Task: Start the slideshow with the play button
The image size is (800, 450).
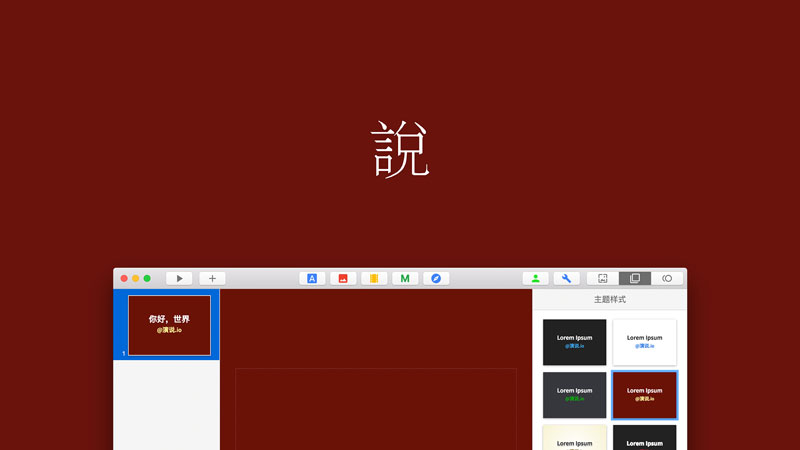Action: [179, 278]
